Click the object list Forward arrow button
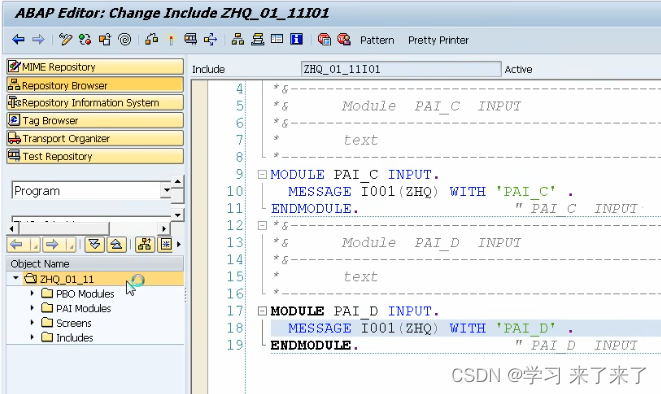The width and height of the screenshot is (661, 394). (x=53, y=244)
